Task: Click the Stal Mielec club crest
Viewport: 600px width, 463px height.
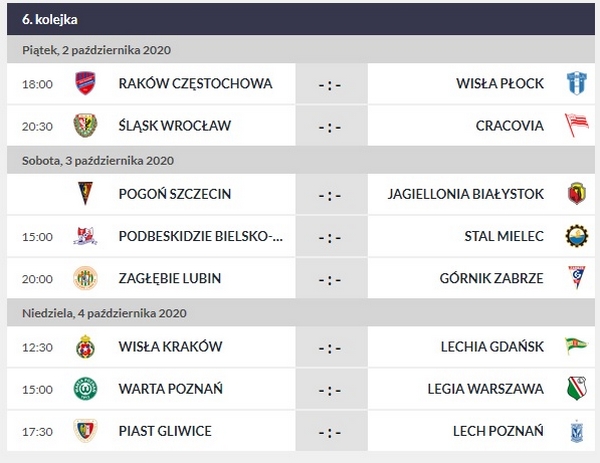Action: tap(575, 236)
